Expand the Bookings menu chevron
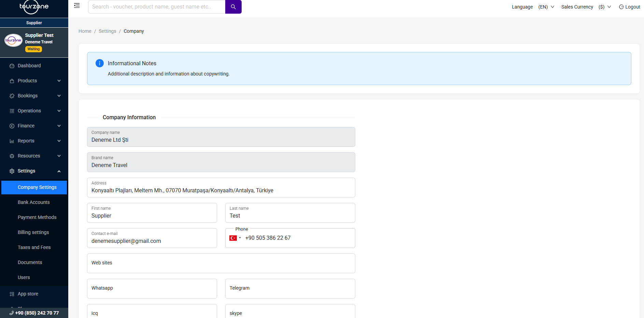The image size is (644, 318). coord(59,96)
